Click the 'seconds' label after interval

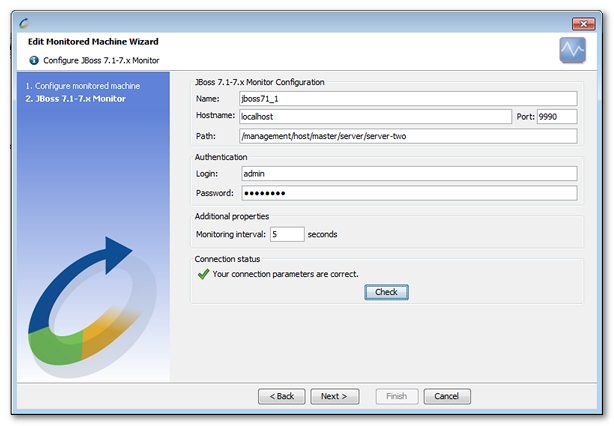click(x=322, y=234)
